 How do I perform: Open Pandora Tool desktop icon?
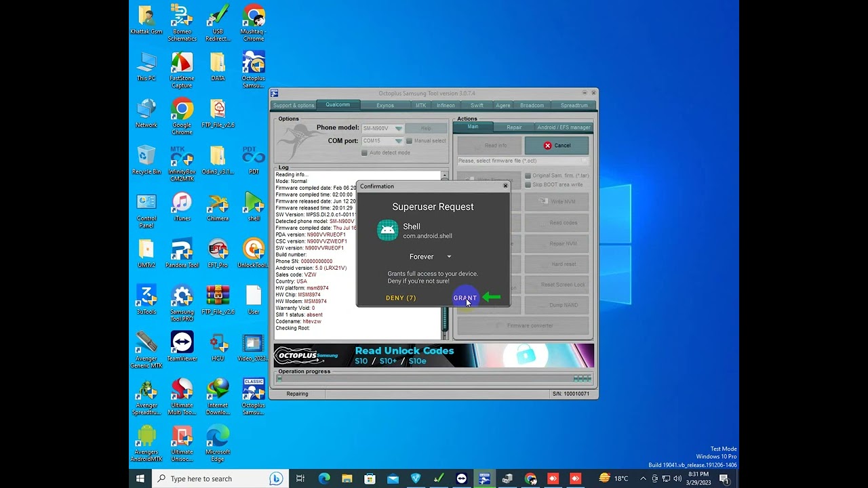[182, 253]
